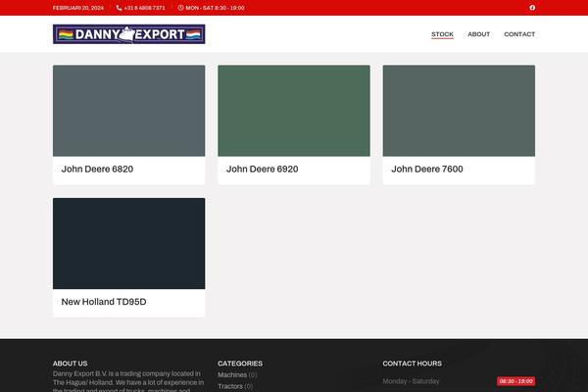Click the MON - SAT 8:30 - 19:00 text
The height and width of the screenshot is (392, 588).
pyautogui.click(x=215, y=8)
